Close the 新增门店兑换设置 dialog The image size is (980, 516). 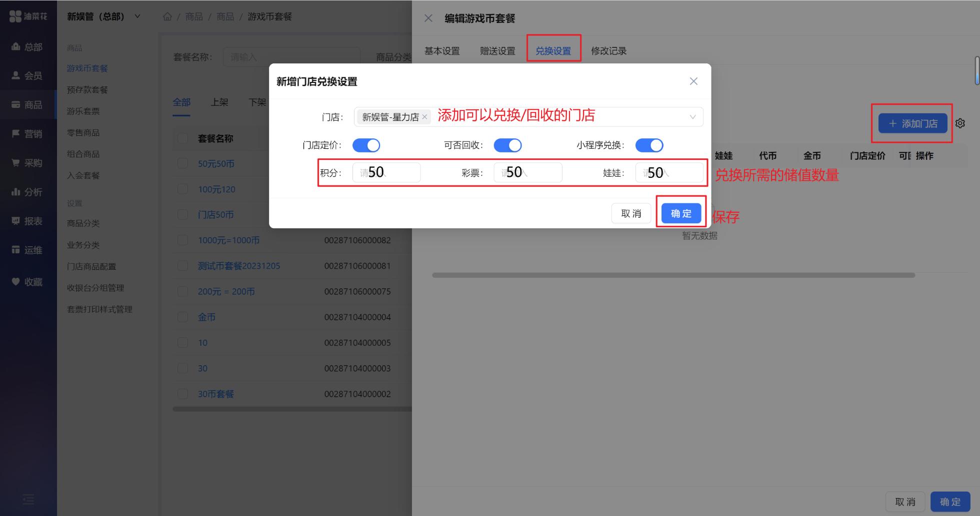click(693, 81)
